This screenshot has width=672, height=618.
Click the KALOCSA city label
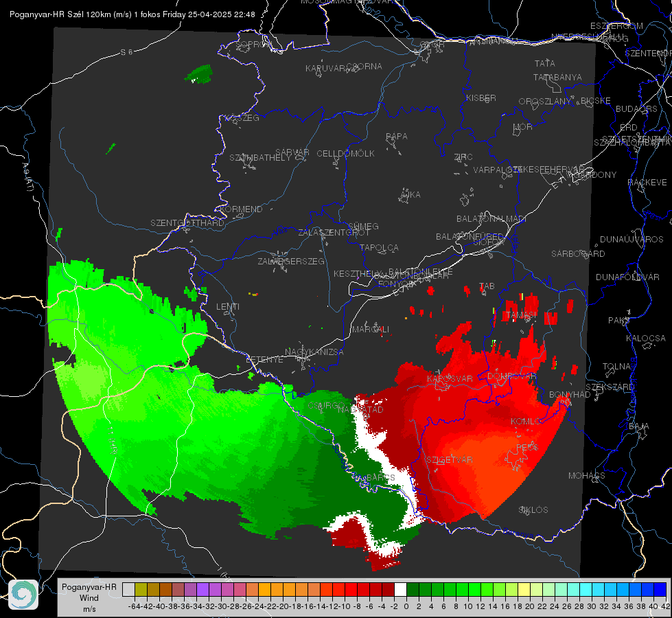click(646, 339)
